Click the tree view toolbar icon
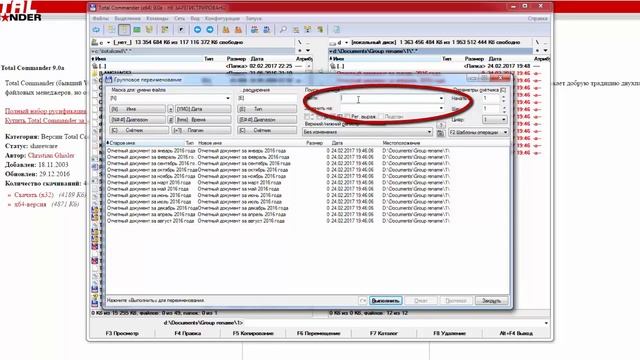This screenshot has width=640, height=360. pyautogui.click(x=149, y=30)
